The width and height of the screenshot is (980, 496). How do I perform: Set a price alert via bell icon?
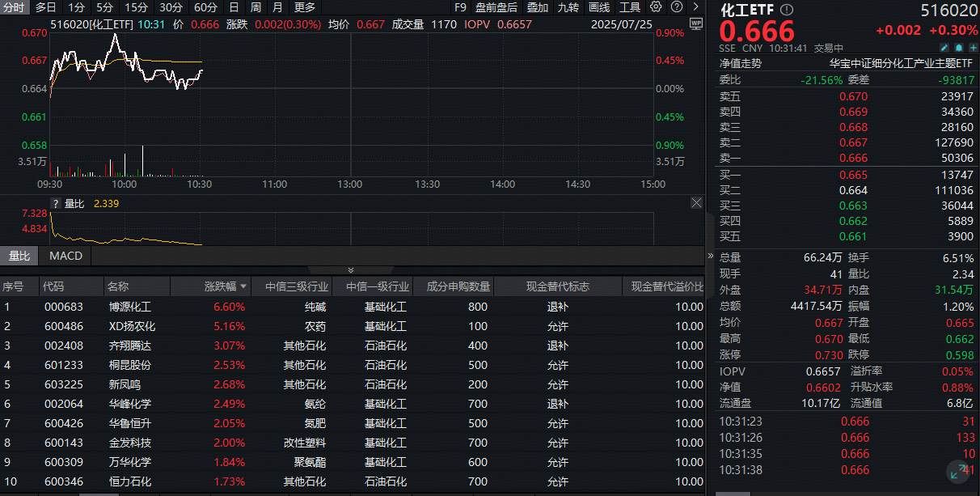tap(958, 48)
